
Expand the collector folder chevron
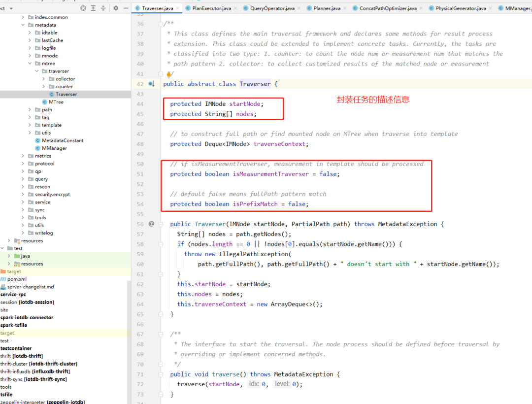click(44, 79)
